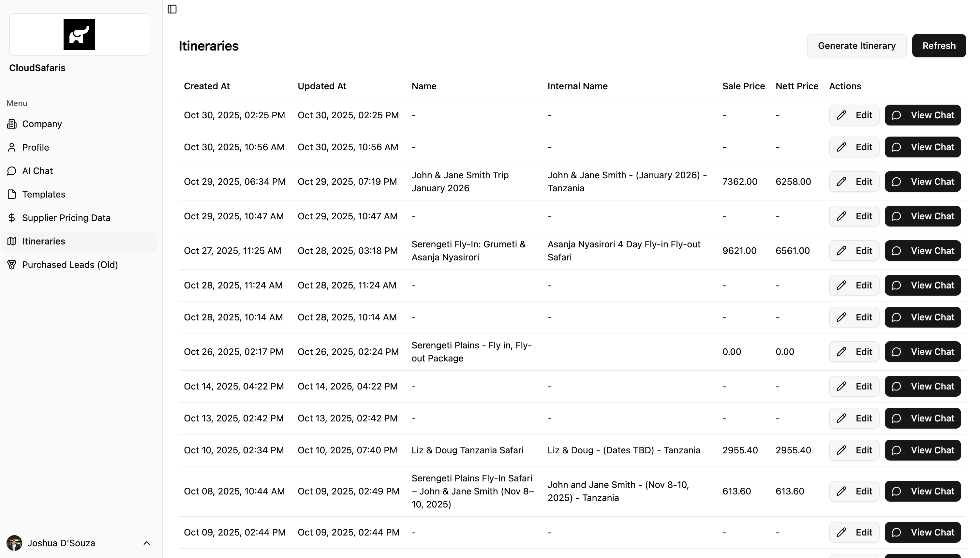Click the Generate Itinerary button
980x558 pixels.
pos(856,45)
